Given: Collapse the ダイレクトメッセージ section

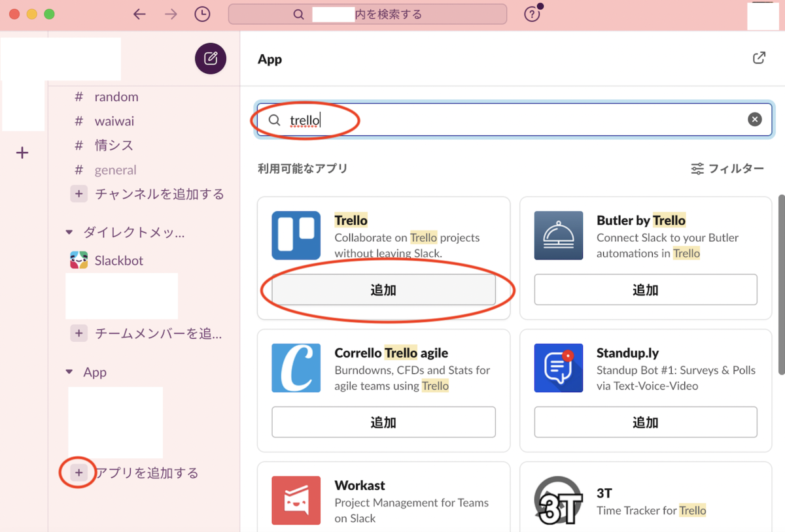Looking at the screenshot, I should click(x=70, y=232).
